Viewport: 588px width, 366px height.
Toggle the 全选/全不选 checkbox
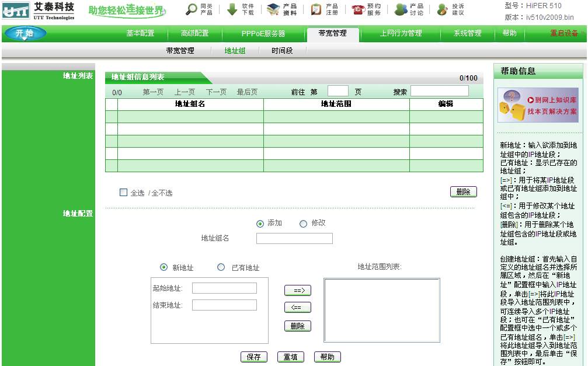[123, 192]
